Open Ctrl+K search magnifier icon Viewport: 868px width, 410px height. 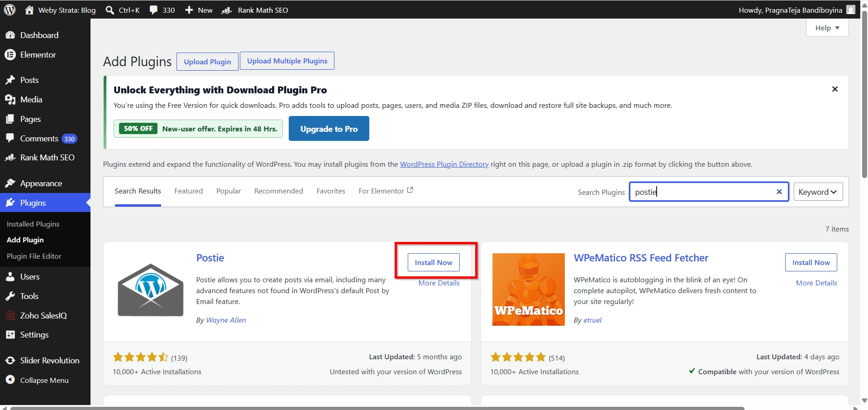[110, 10]
